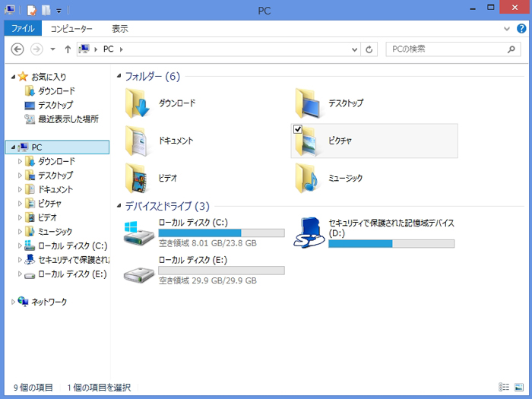The image size is (532, 399).
Task: Open the ダウンロード folder in the main pane
Action: tap(160, 103)
